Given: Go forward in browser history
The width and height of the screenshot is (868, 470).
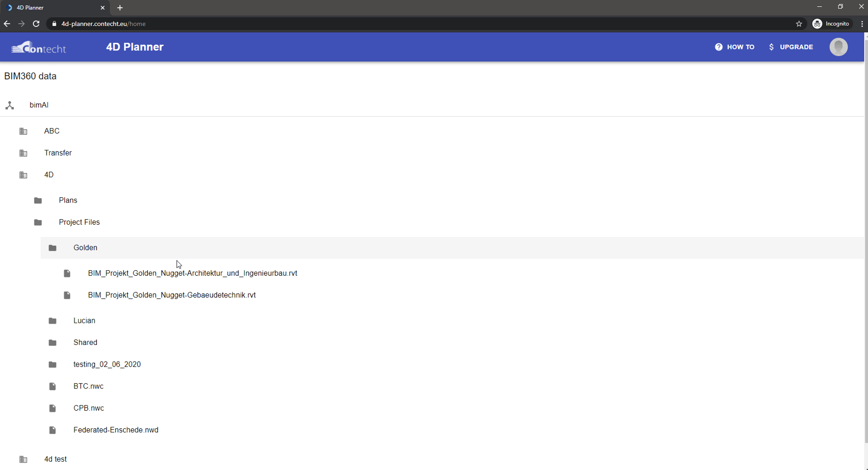Looking at the screenshot, I should (x=21, y=24).
